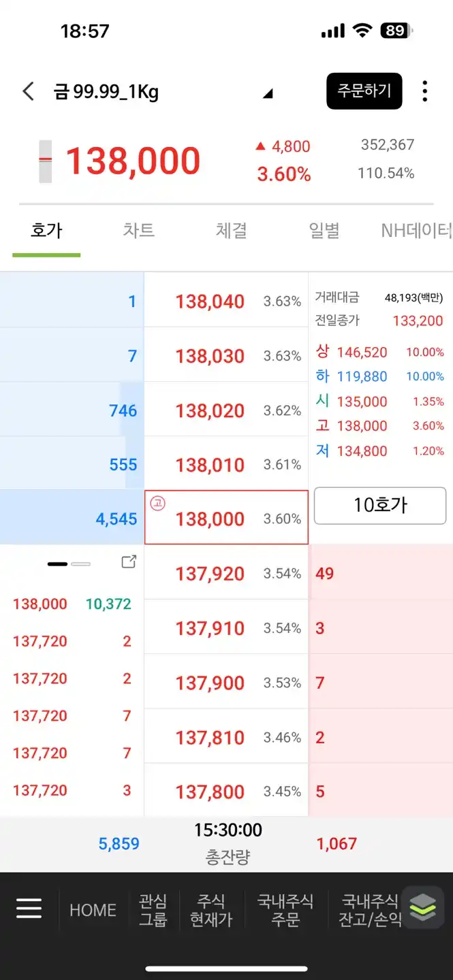Open the three-dot overflow menu top right
This screenshot has height=980, width=453.
point(424,91)
